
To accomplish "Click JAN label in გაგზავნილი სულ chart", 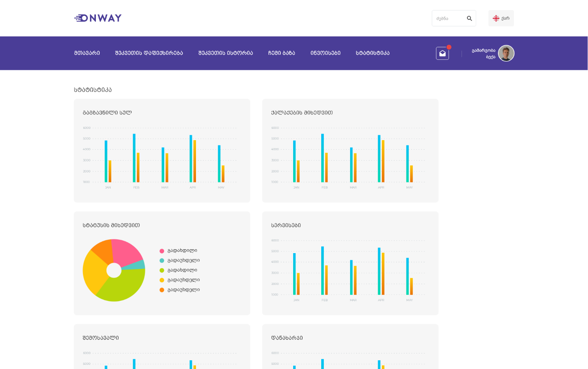I will pyautogui.click(x=108, y=187).
